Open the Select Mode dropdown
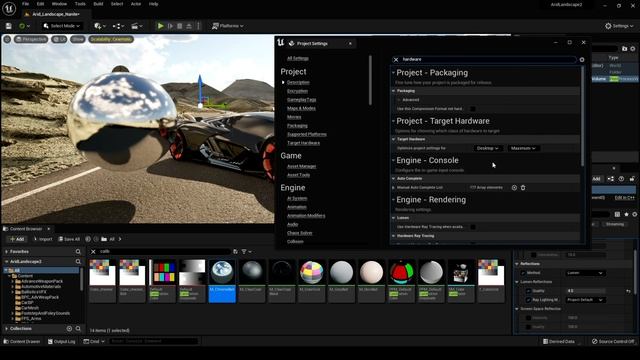Screen dimensions: 640x360 (x=62, y=26)
